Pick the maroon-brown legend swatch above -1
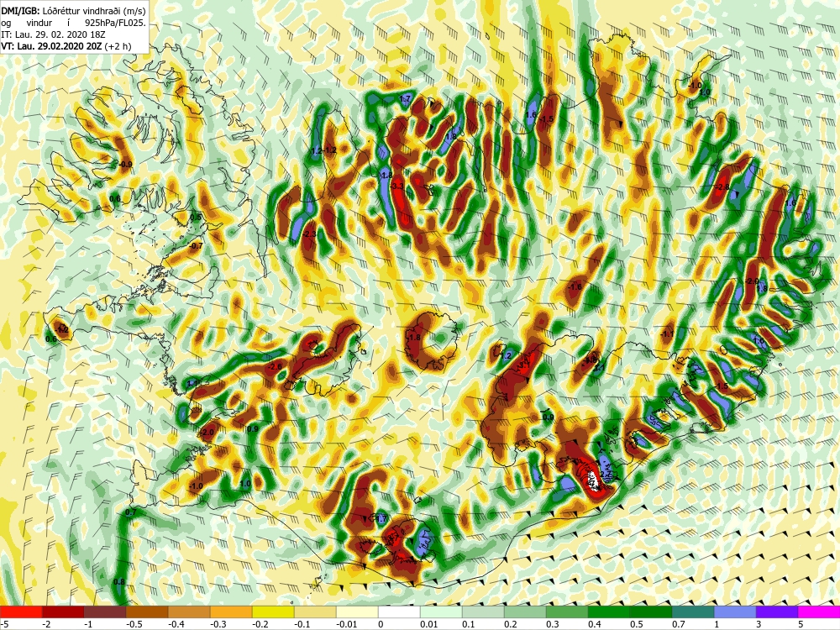Screen dimensions: 840x630 (105, 612)
